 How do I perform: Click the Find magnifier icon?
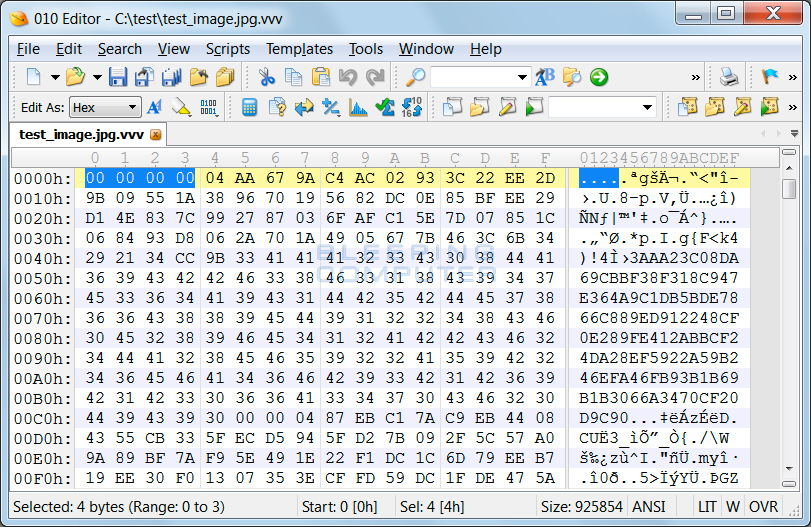click(x=415, y=77)
